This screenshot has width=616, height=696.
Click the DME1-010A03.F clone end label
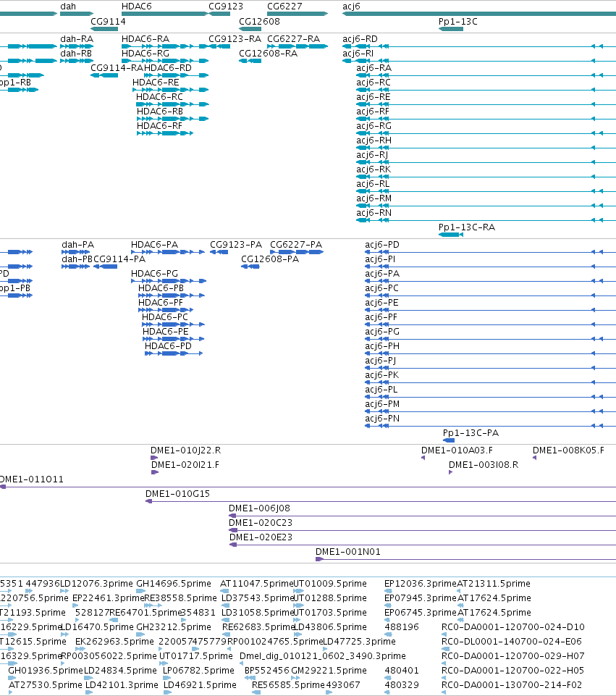point(457,450)
